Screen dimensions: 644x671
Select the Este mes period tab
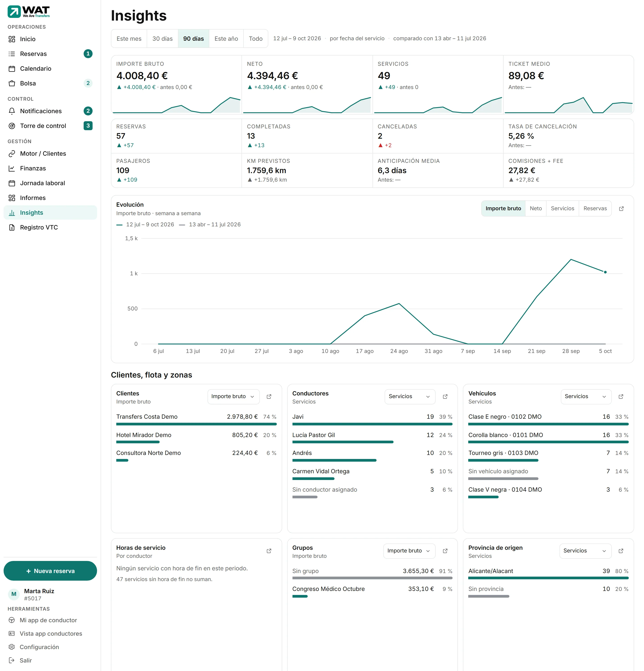[x=129, y=39]
